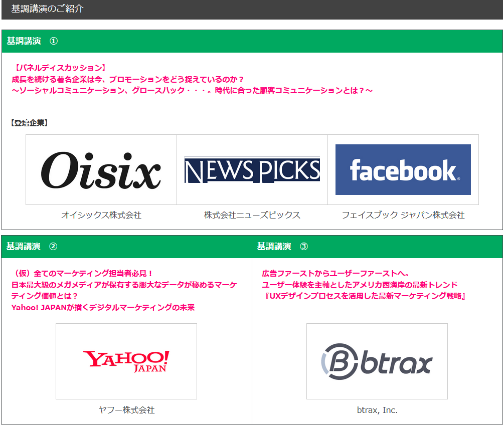Click the caption ヤフー株式会社
The width and height of the screenshot is (504, 426).
(126, 410)
